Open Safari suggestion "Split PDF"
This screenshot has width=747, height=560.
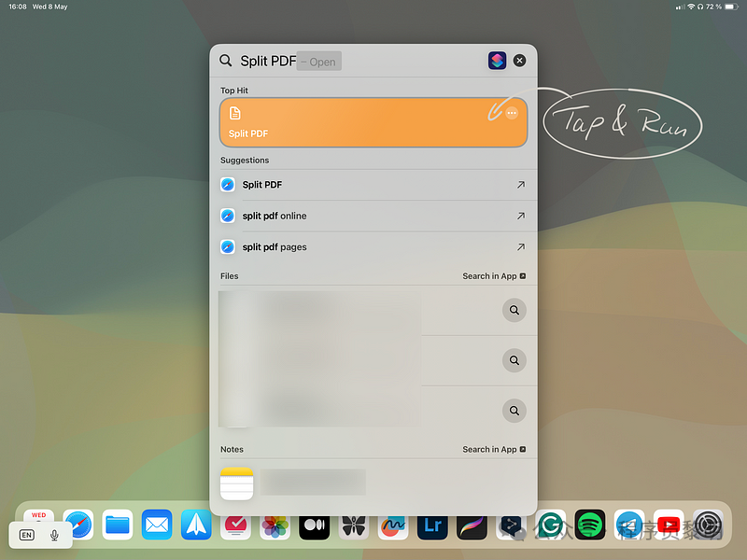[373, 185]
